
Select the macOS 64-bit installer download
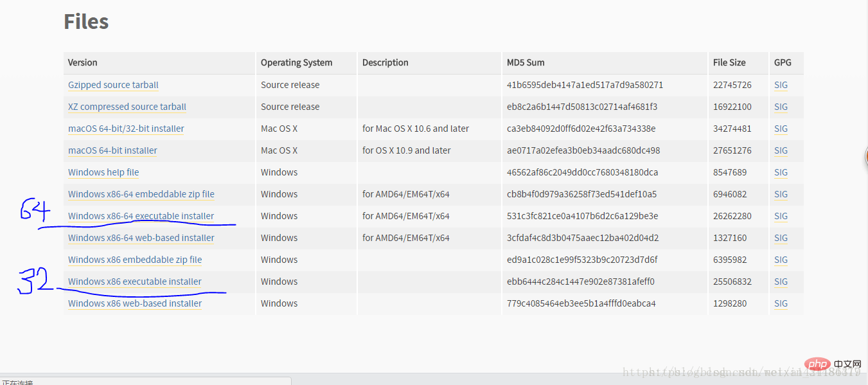click(x=112, y=150)
